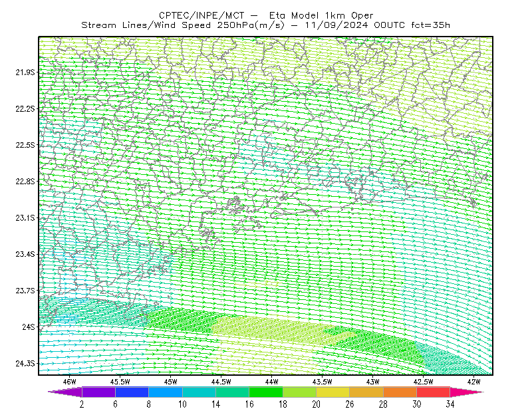Click the legend value '18' under colorbar
532x411 pixels.
pyautogui.click(x=283, y=404)
